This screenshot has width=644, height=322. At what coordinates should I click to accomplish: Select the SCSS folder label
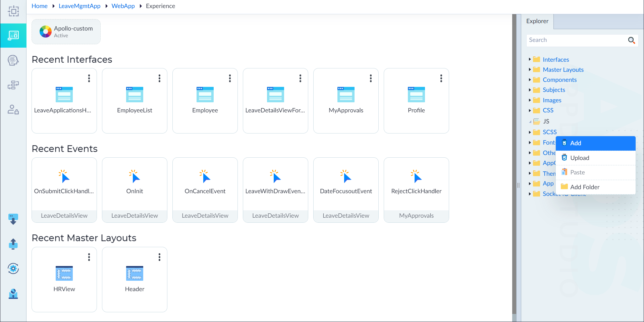point(550,132)
